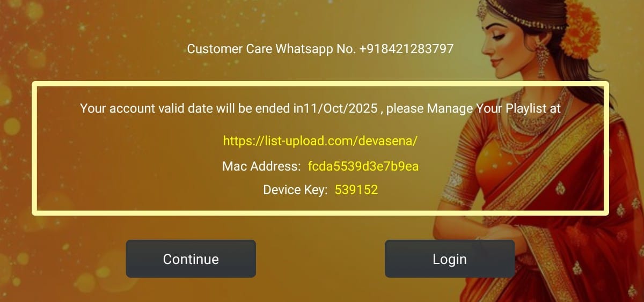Tap the customer care WhatsApp number
The image size is (644, 302).
pos(406,49)
